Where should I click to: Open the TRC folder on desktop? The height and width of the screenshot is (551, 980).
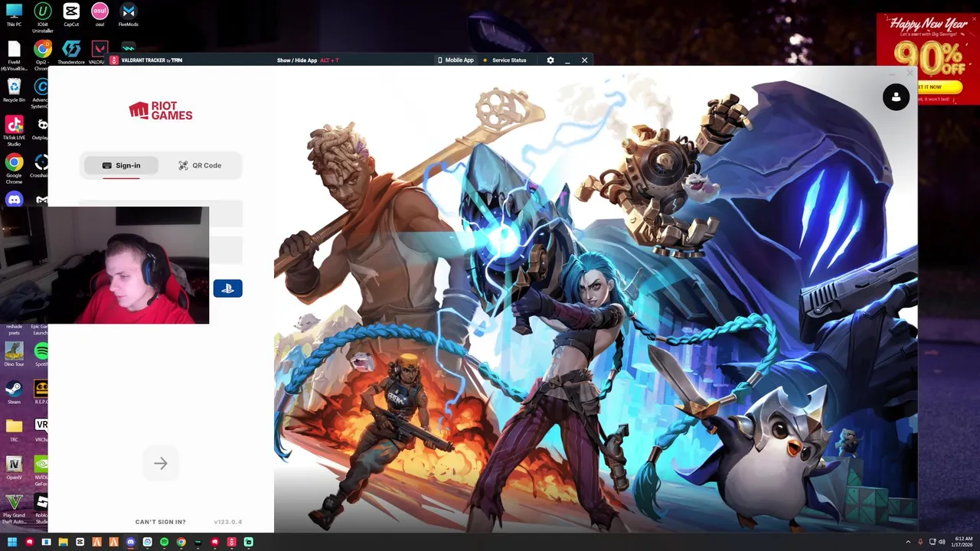(14, 429)
